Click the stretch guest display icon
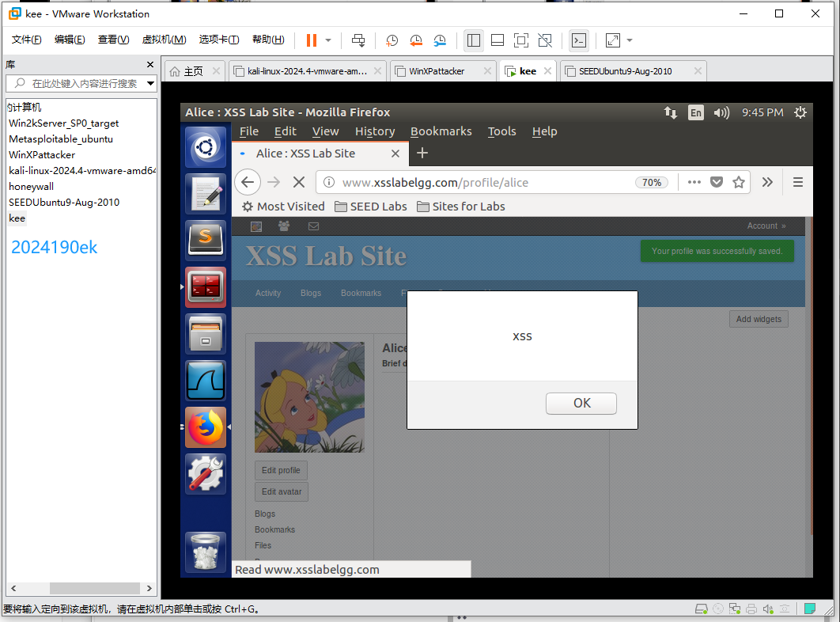This screenshot has height=622, width=840. (x=612, y=40)
